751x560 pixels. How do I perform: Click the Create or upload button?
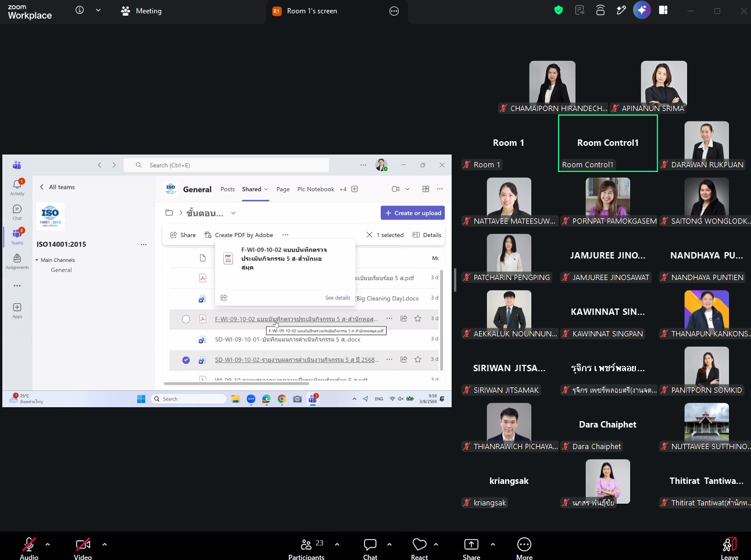413,213
